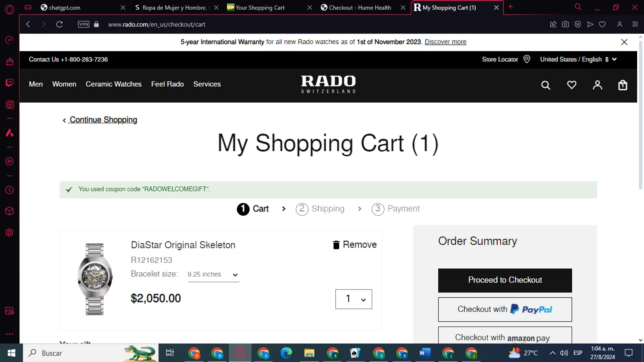644x362 pixels.
Task: Click the pinboard pin icon in address bar
Action: pyautogui.click(x=553, y=24)
